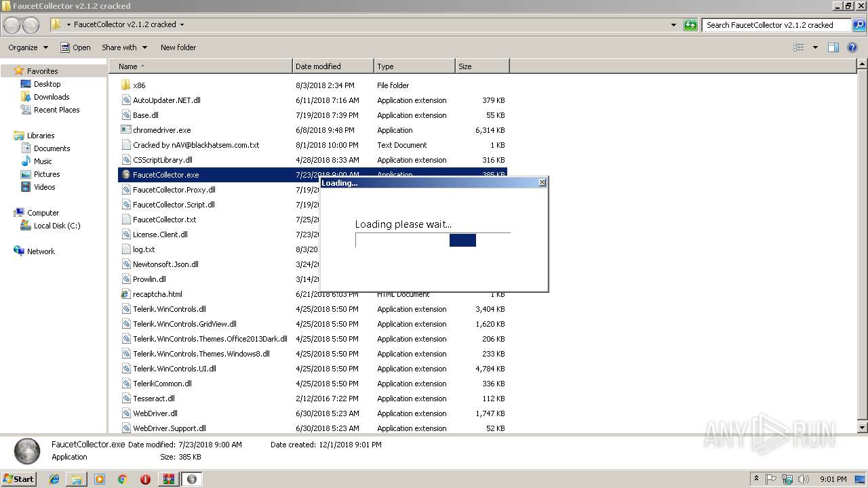Click the vertical scrollbar down arrow
This screenshot has width=868, height=488.
[x=863, y=428]
